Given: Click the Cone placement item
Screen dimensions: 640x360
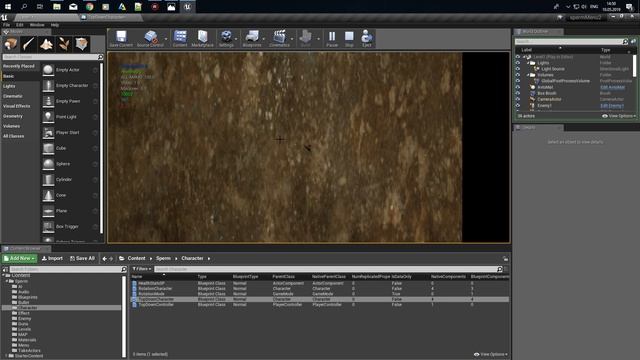Looking at the screenshot, I should pos(70,196).
